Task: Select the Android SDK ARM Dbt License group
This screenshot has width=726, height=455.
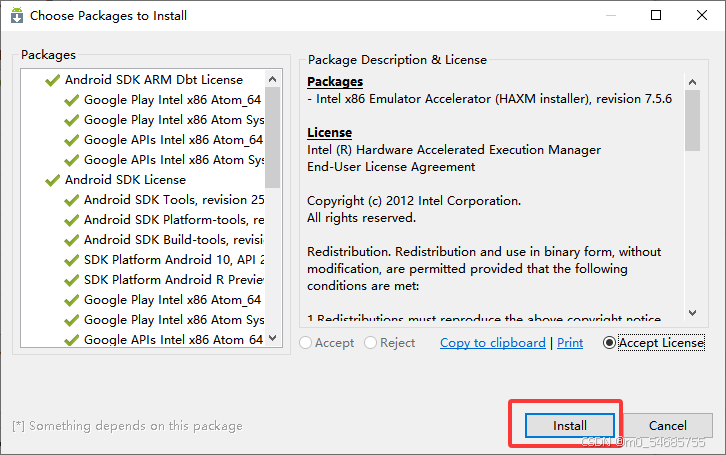Action: point(153,80)
